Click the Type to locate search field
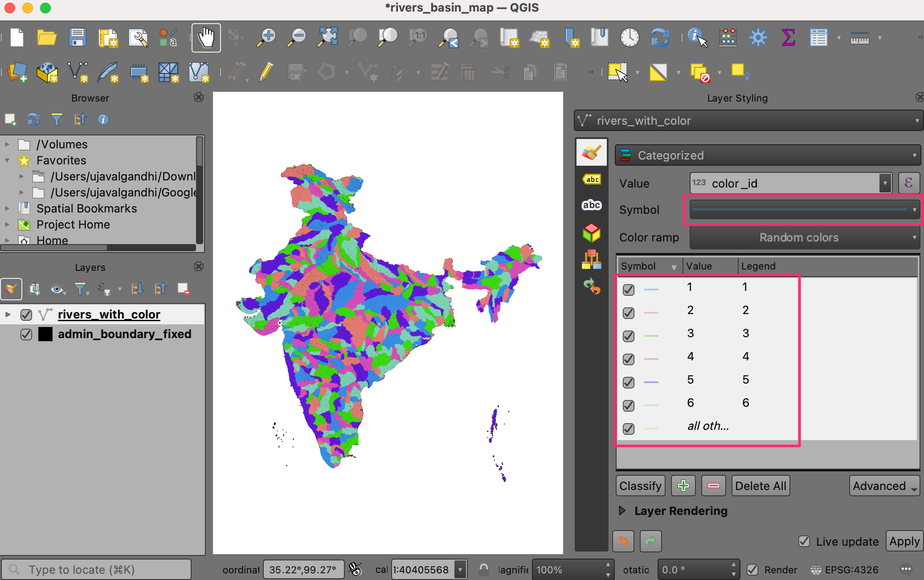924x580 pixels. [x=96, y=570]
